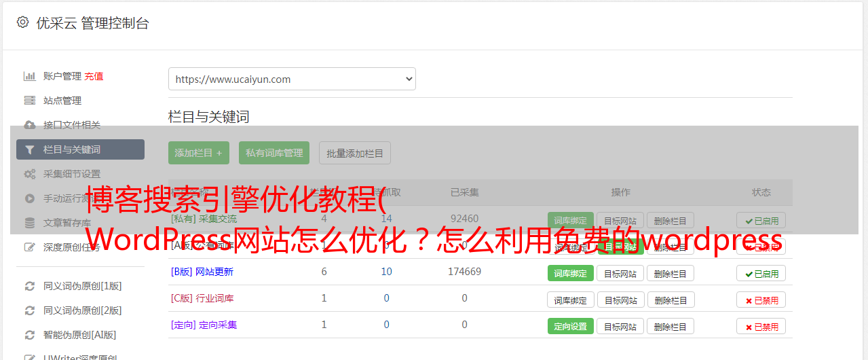Click 目标网站 in the 行业词库 row

[620, 300]
